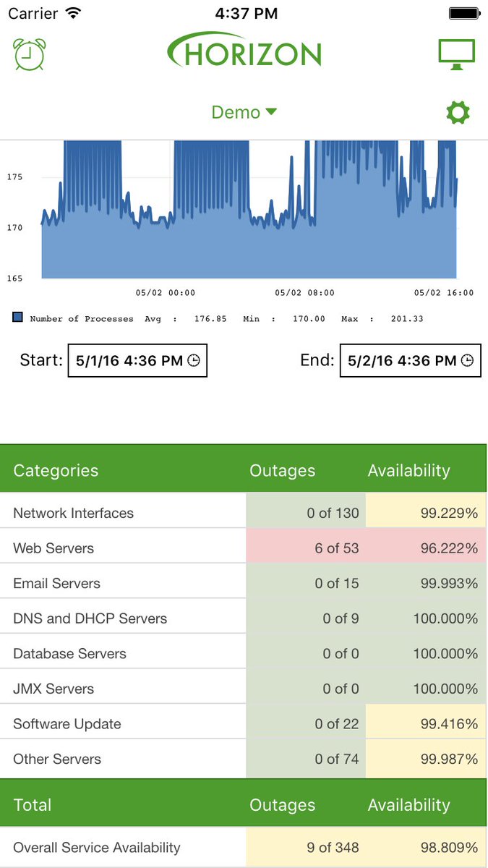Click the 99.993% Email availability value

click(449, 583)
